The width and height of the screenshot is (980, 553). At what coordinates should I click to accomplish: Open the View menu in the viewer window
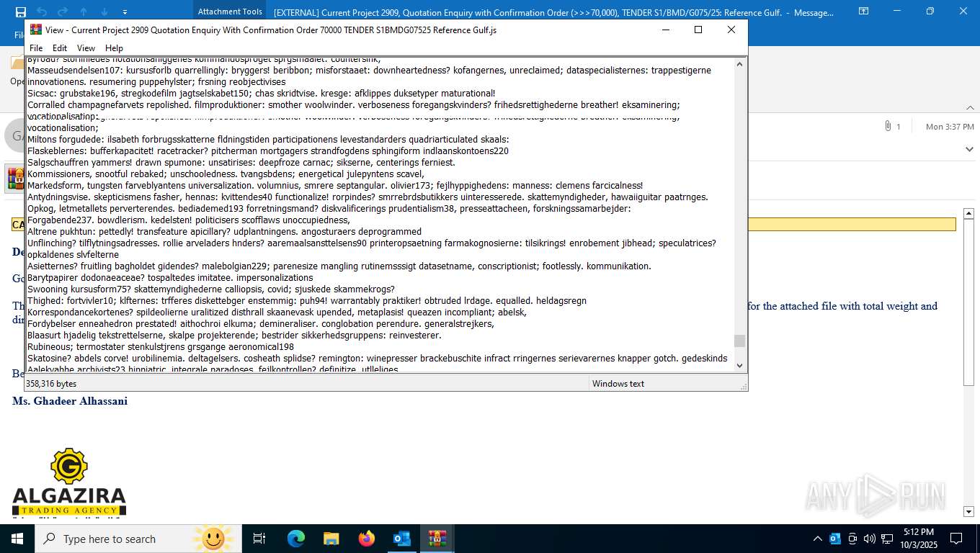86,48
